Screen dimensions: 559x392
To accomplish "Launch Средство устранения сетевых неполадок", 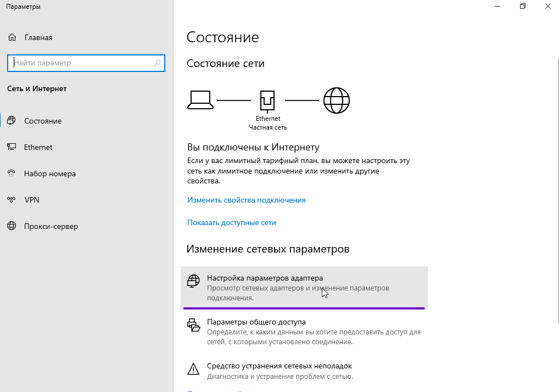I will (279, 366).
